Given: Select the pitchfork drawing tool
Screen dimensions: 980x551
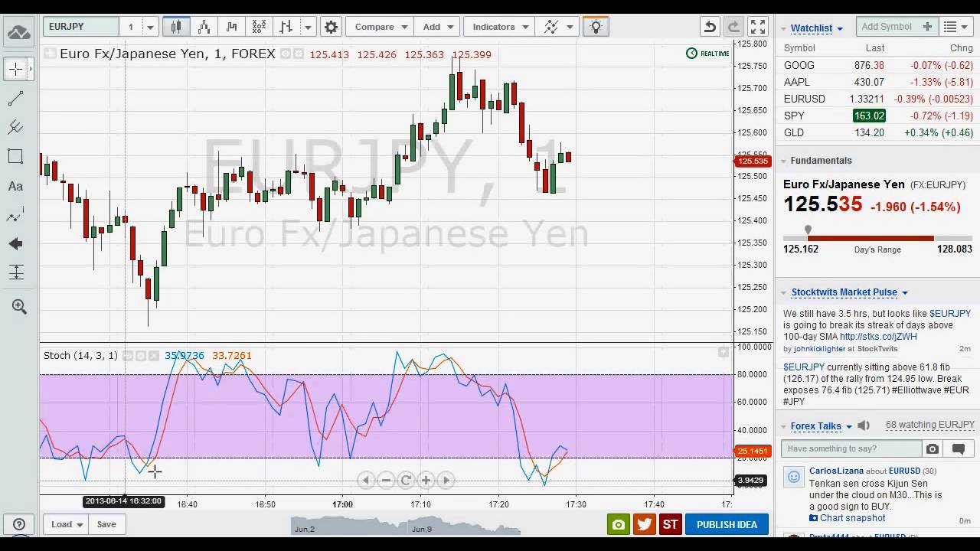Looking at the screenshot, I should coord(15,127).
